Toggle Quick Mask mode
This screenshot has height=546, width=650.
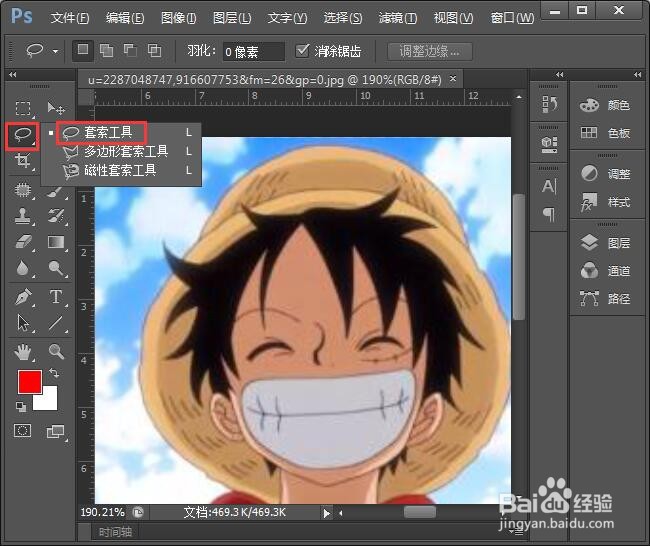pos(23,431)
